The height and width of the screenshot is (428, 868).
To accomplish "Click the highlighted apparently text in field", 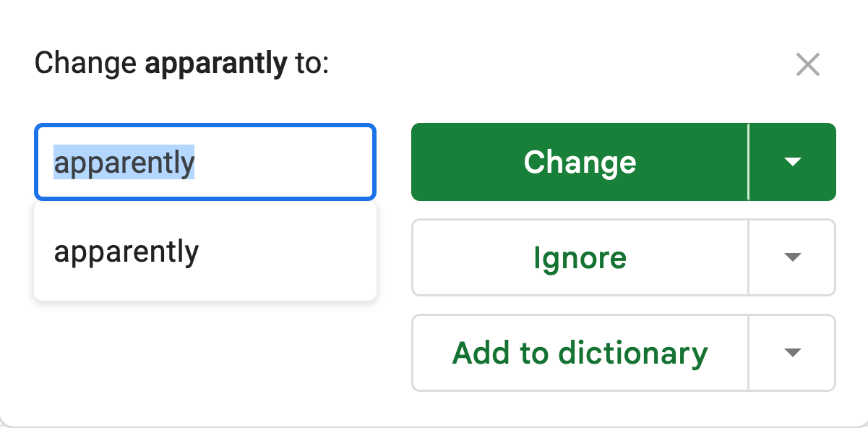I will point(124,163).
